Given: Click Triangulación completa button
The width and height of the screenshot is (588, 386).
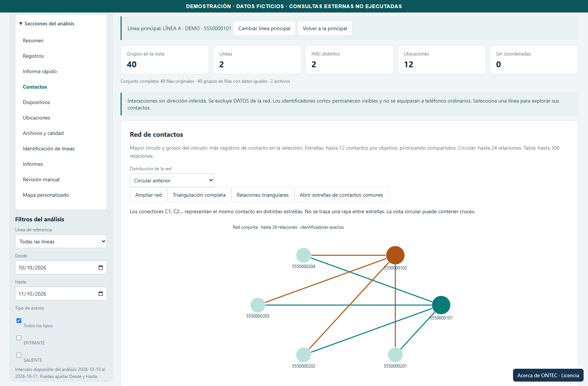Looking at the screenshot, I should pos(199,195).
